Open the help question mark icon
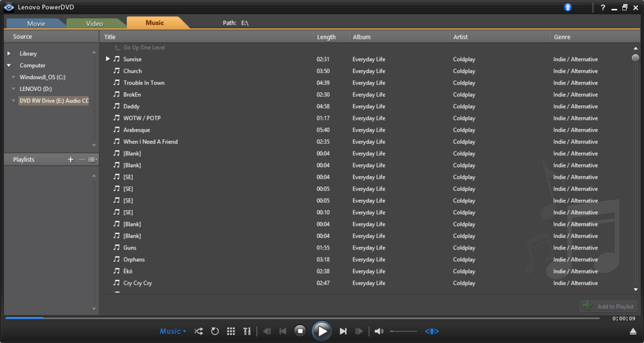This screenshot has height=343, width=644. point(603,7)
